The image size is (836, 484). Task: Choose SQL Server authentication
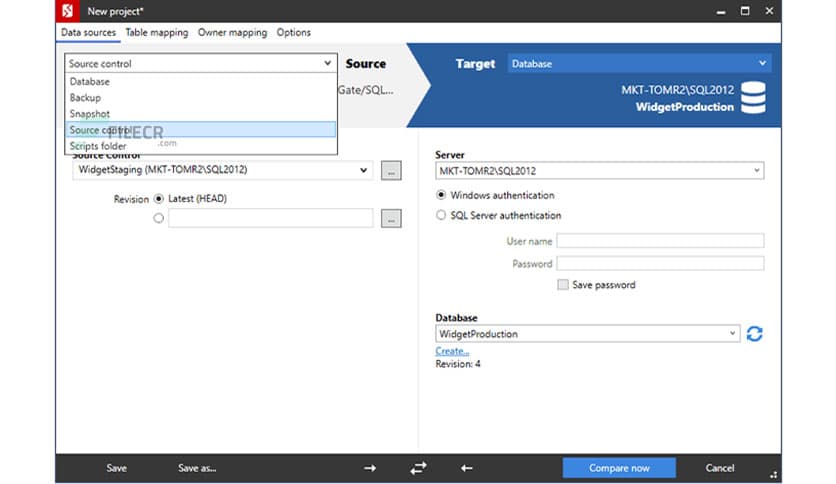coord(441,215)
